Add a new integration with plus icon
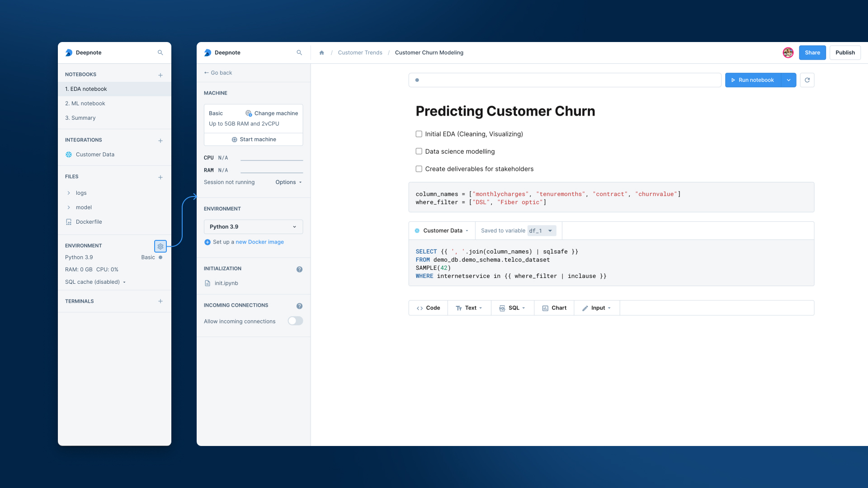This screenshot has width=868, height=488. 160,141
